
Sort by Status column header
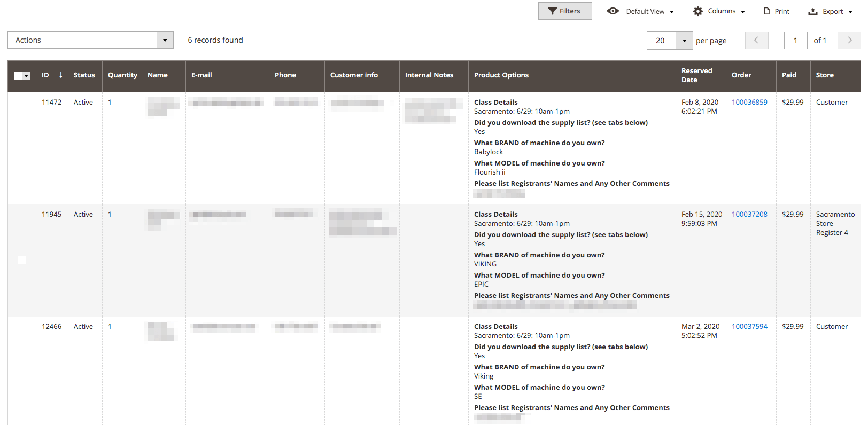point(84,75)
